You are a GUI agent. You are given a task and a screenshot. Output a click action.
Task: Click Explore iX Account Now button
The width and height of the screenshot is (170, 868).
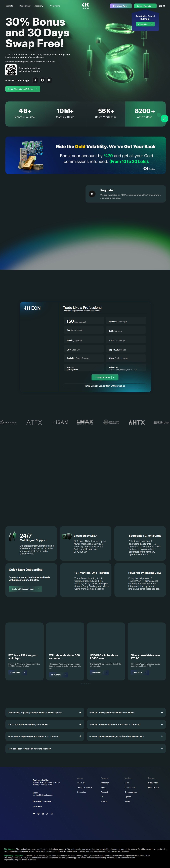pos(25,589)
